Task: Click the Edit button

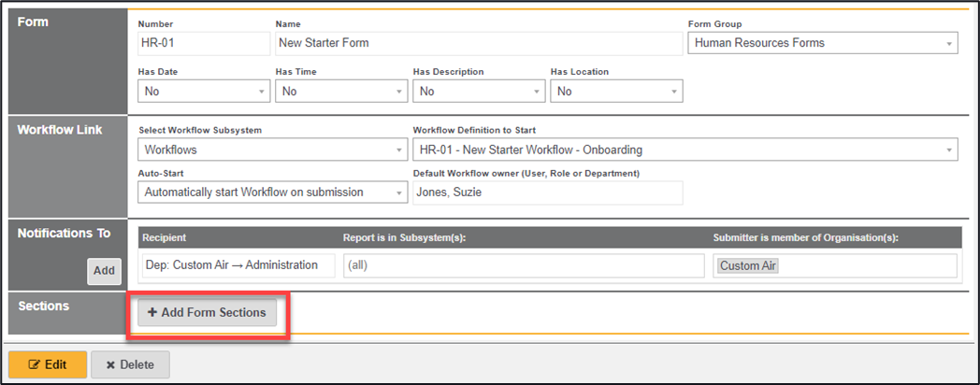Action: pos(48,364)
